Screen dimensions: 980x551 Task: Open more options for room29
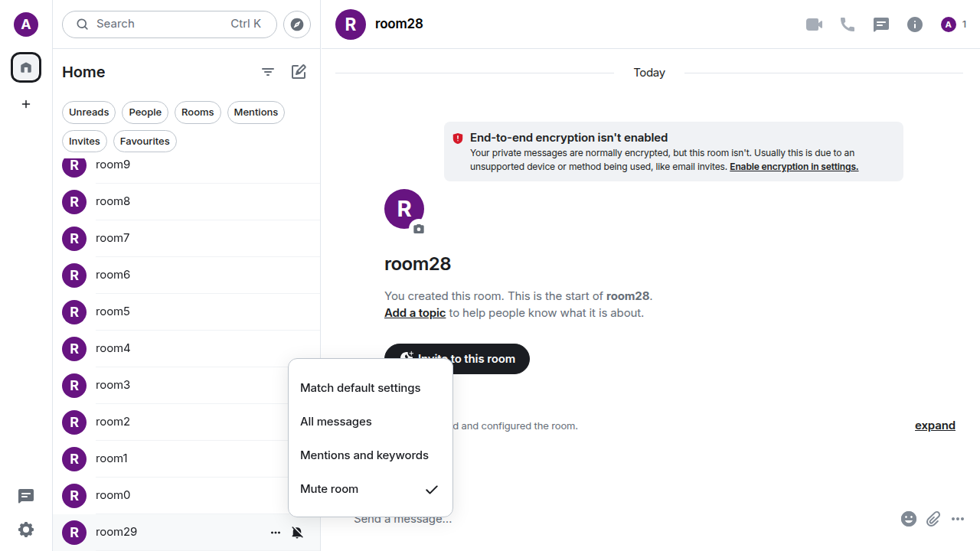click(x=276, y=533)
